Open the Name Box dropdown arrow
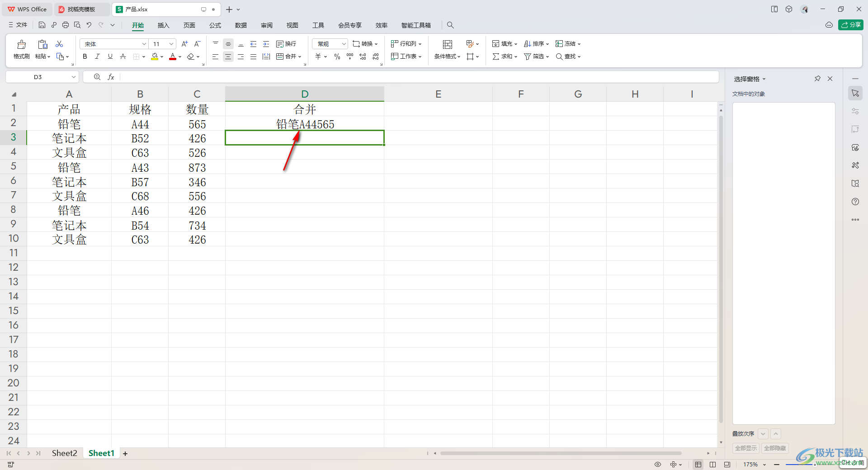 click(x=73, y=77)
